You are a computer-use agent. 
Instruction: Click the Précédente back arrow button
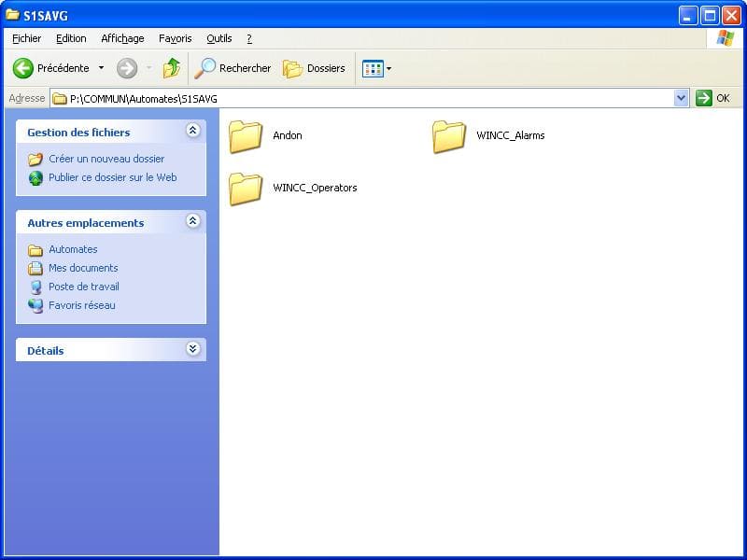[x=23, y=68]
